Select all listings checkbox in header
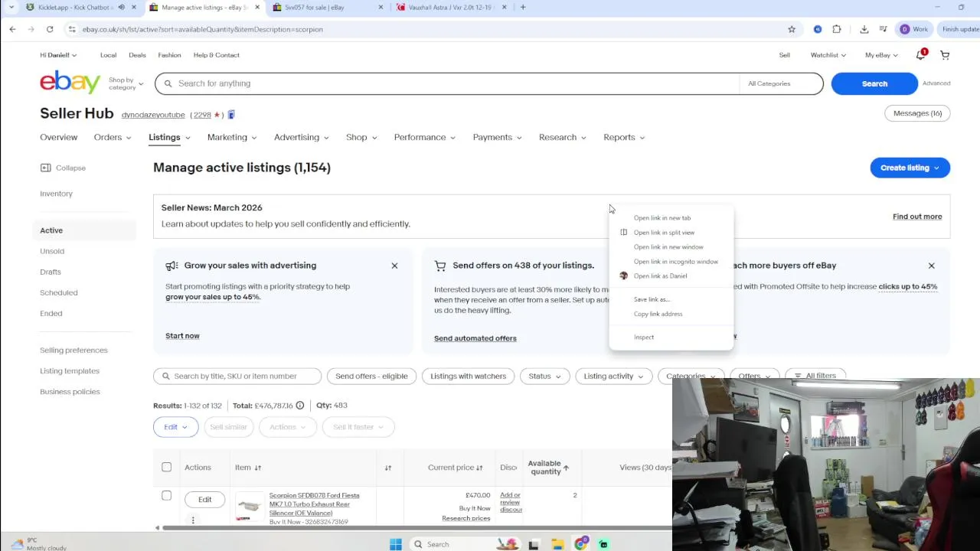Viewport: 980px width, 551px height. [x=166, y=467]
